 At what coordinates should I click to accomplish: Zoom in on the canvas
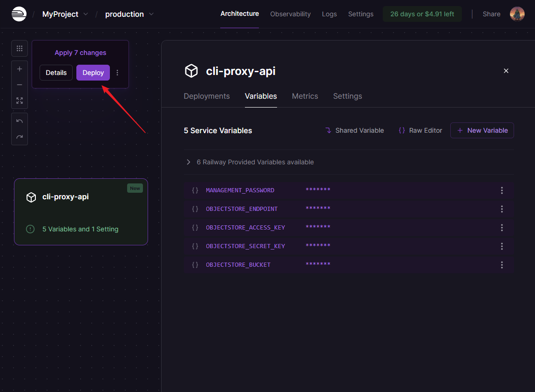(20, 69)
